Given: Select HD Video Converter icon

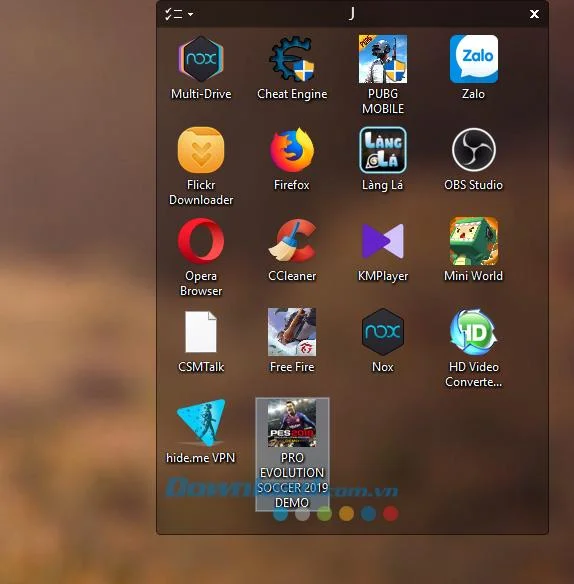Looking at the screenshot, I should (474, 332).
